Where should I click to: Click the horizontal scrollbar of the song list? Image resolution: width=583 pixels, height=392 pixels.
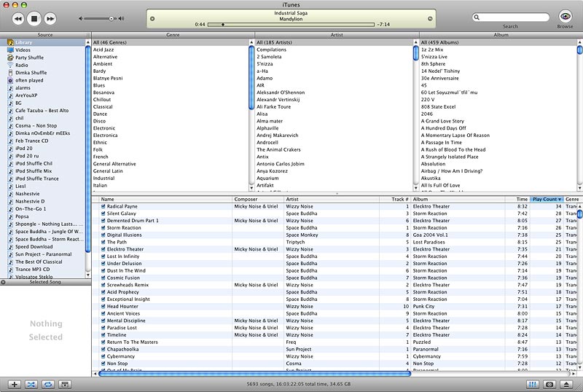coord(254,373)
